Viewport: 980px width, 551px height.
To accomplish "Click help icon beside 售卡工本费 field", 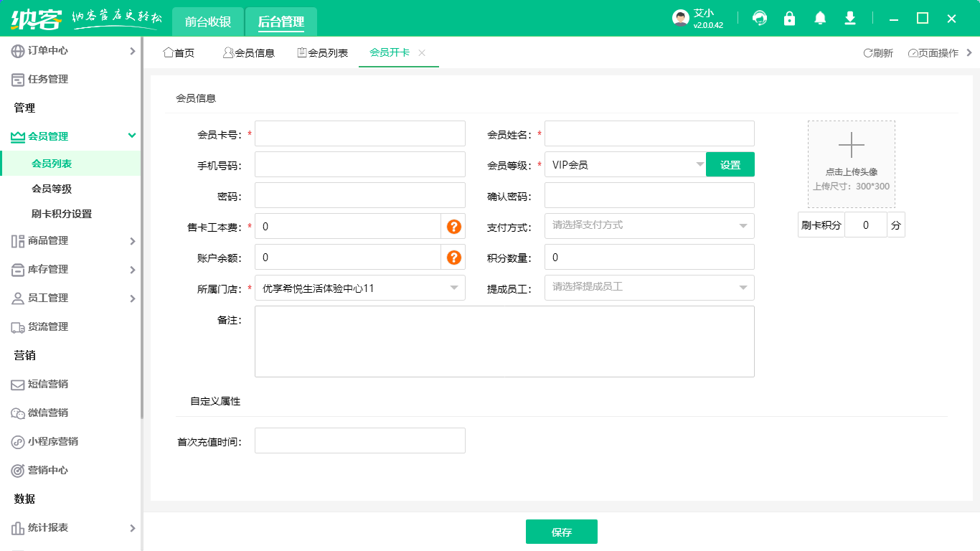I will (453, 227).
